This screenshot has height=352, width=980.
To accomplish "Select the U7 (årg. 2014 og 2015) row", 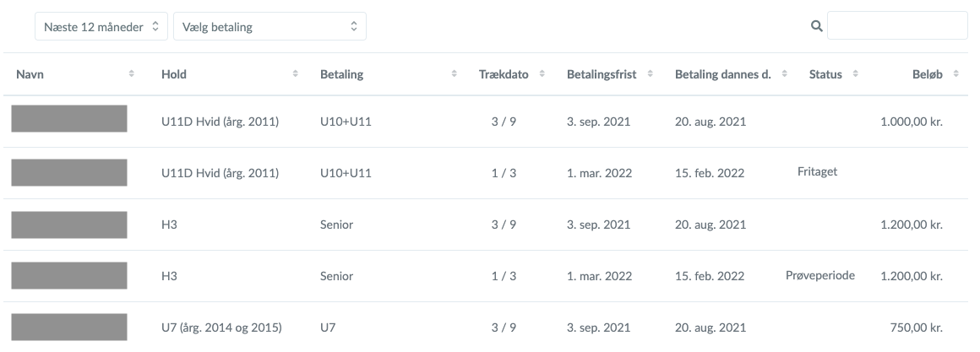I will 221,327.
